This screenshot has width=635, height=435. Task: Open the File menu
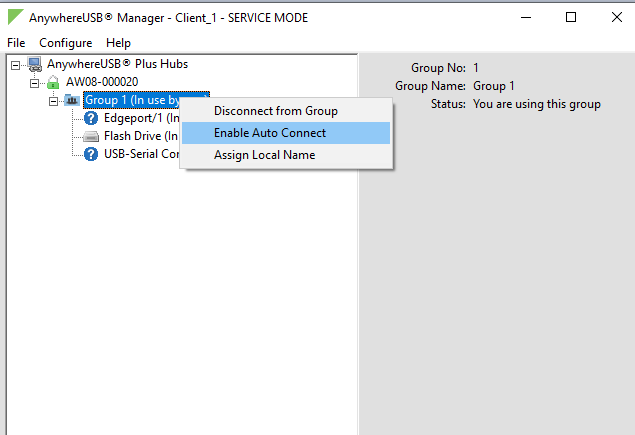16,43
